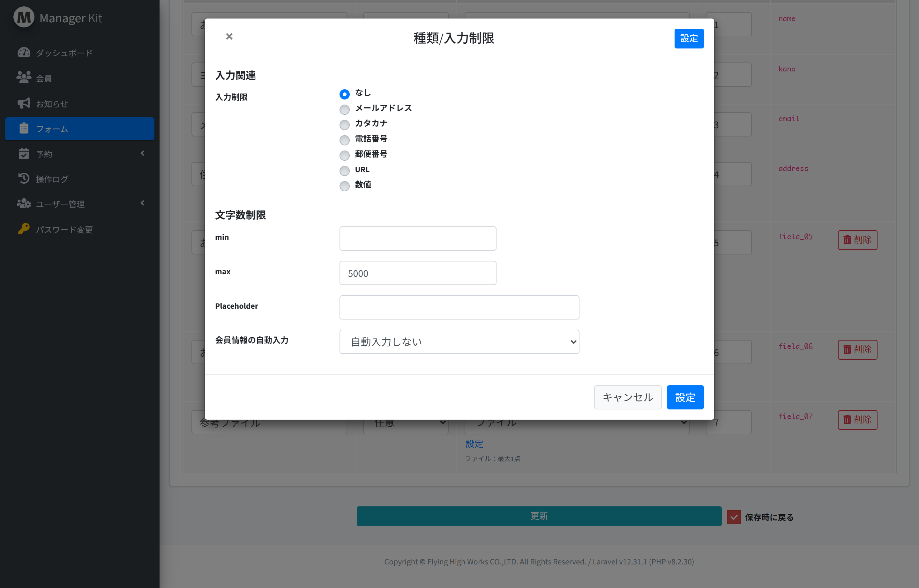
Task: Select the 郵便番号 radio option
Action: tap(344, 155)
